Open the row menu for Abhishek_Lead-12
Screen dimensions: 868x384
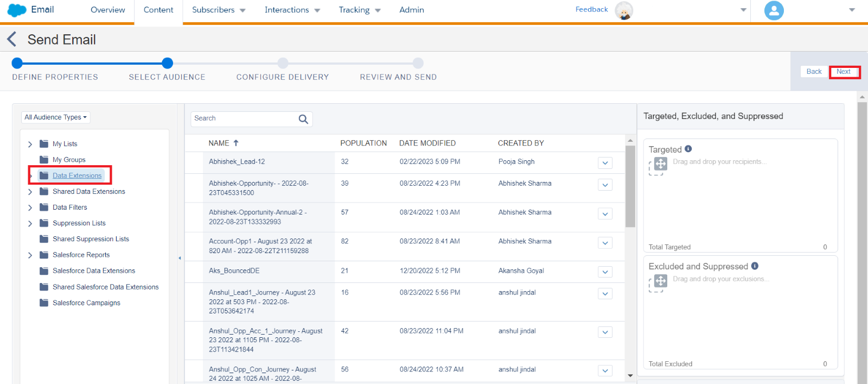click(x=605, y=163)
